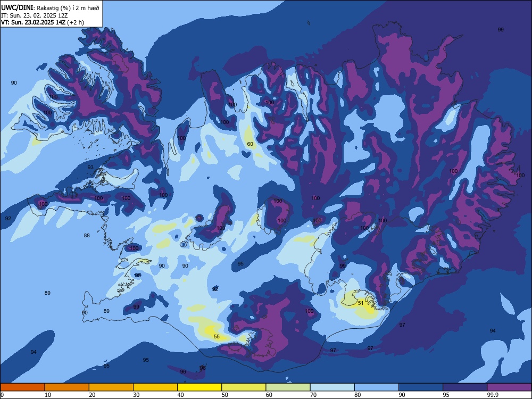This screenshot has width=532, height=399.
Task: Click the legend label 90
Action: (402, 395)
